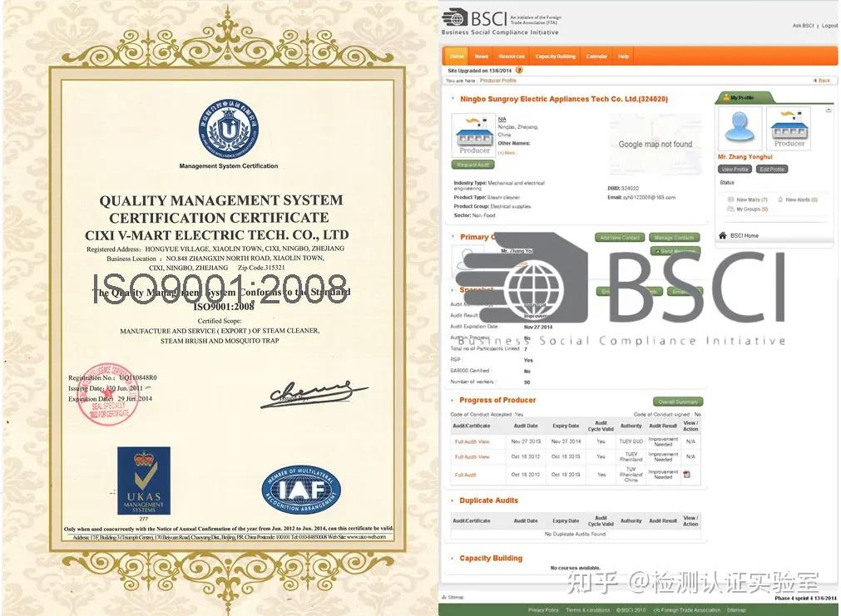
Task: Click the Logout link in the top corner
Action: click(829, 25)
